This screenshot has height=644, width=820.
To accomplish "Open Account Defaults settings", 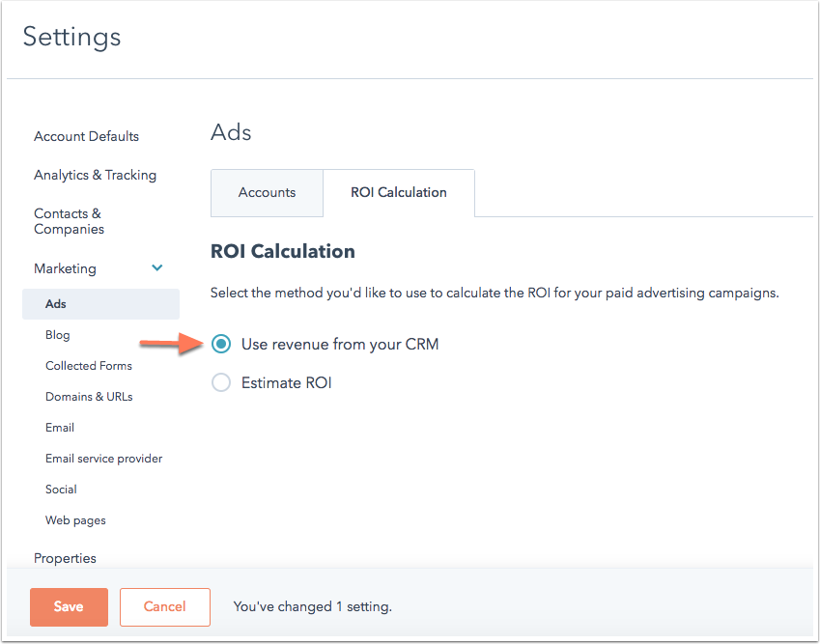I will tap(86, 136).
